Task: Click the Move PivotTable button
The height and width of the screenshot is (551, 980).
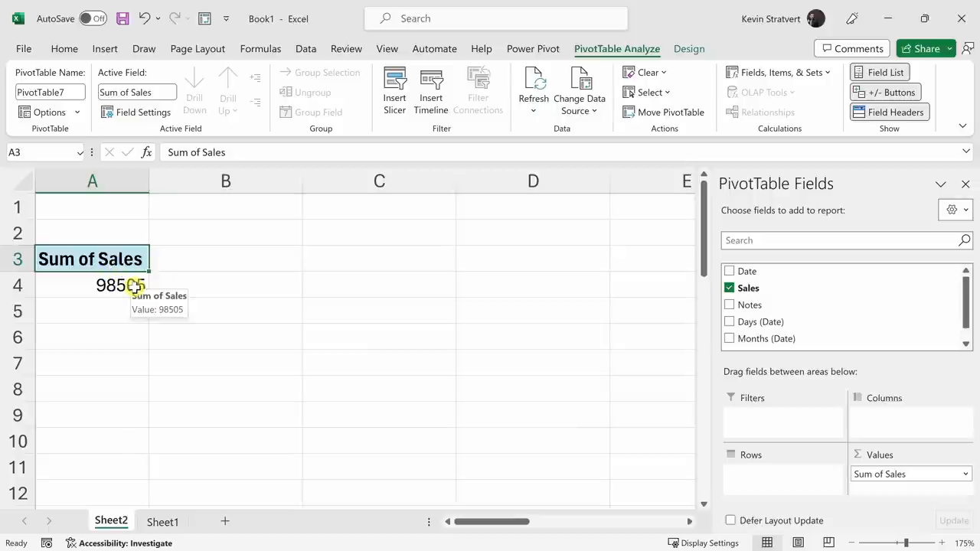Action: pyautogui.click(x=663, y=112)
